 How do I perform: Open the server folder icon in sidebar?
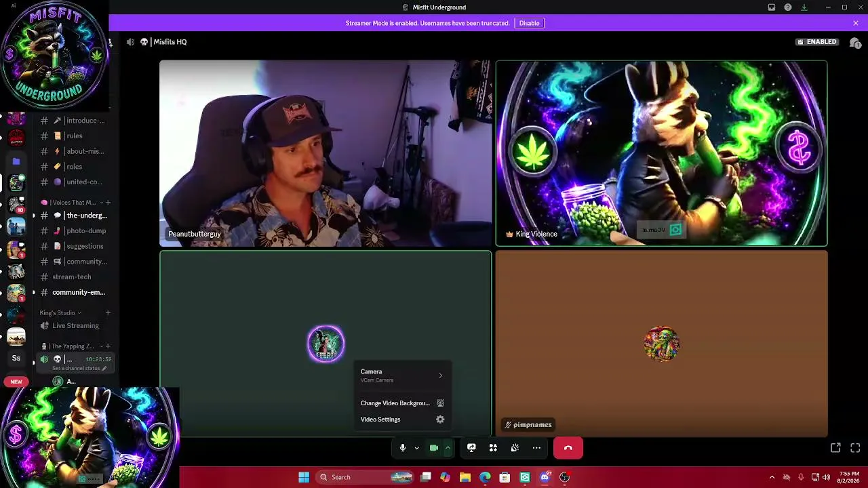[16, 161]
